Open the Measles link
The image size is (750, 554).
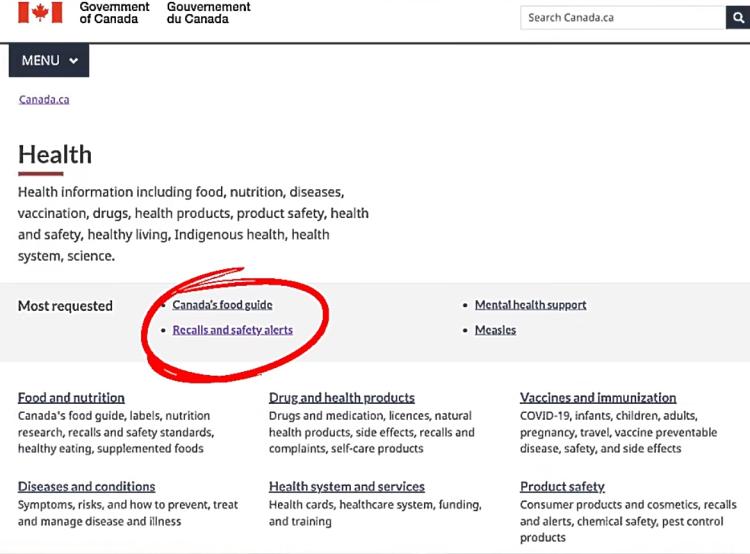[496, 330]
